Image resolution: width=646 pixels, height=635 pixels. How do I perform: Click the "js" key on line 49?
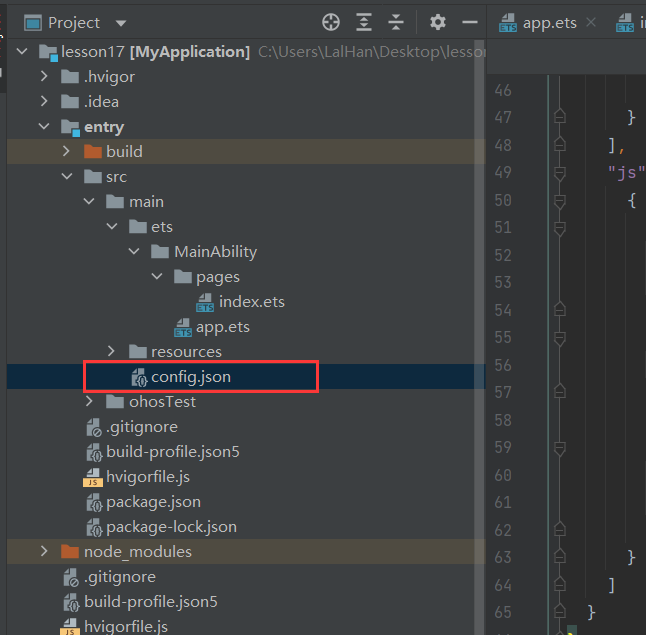(x=626, y=173)
